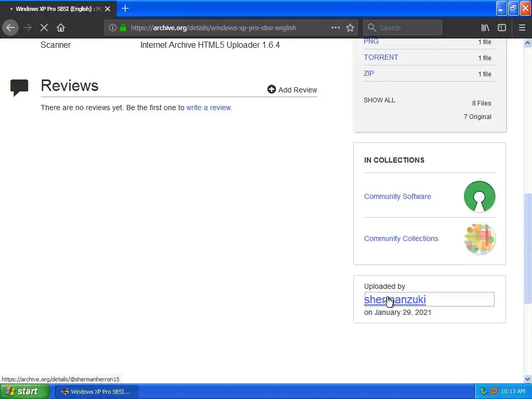
Task: Open the PNG download option
Action: click(x=371, y=42)
